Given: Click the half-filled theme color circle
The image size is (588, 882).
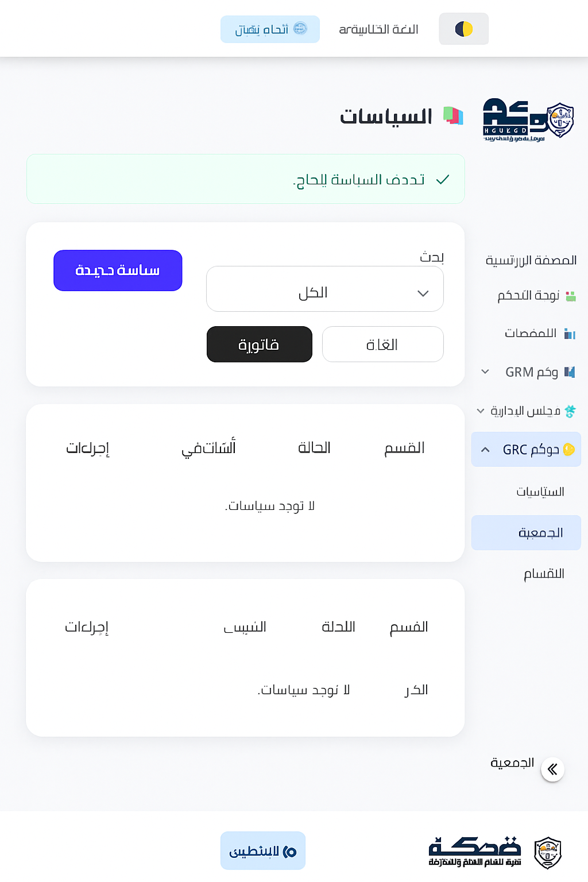Looking at the screenshot, I should coord(463,29).
